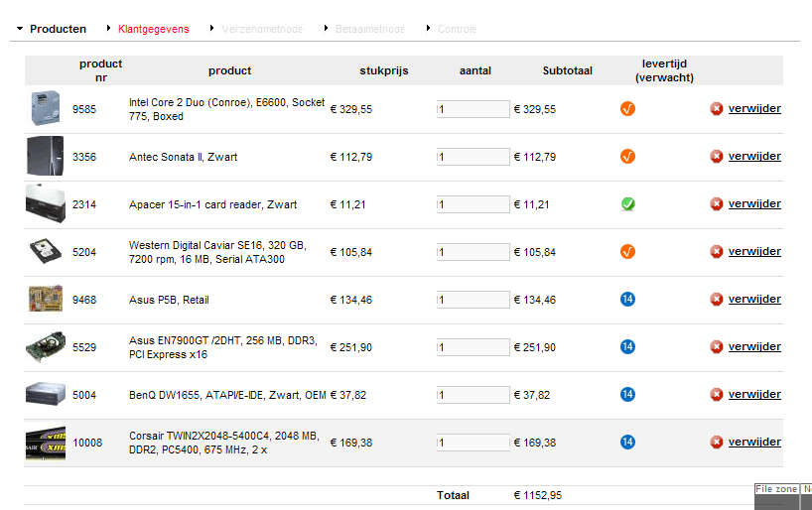Open the Antec Sonata II case thumbnail

tap(45, 156)
